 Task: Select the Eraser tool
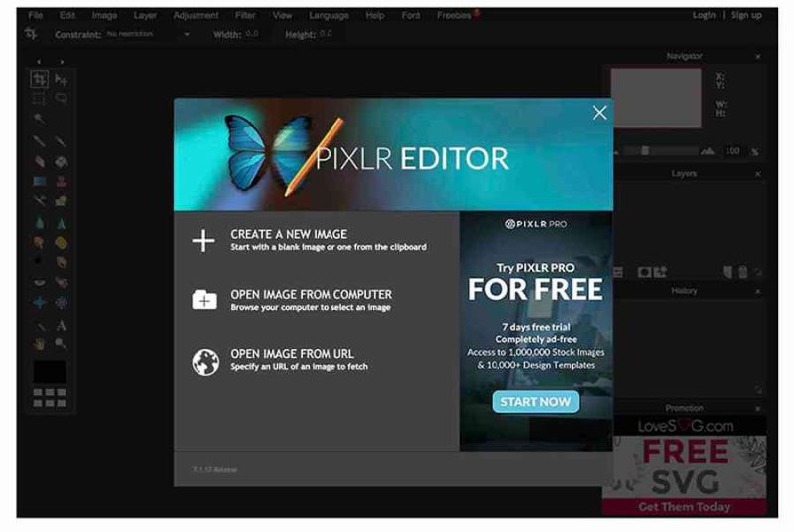pyautogui.click(x=39, y=162)
